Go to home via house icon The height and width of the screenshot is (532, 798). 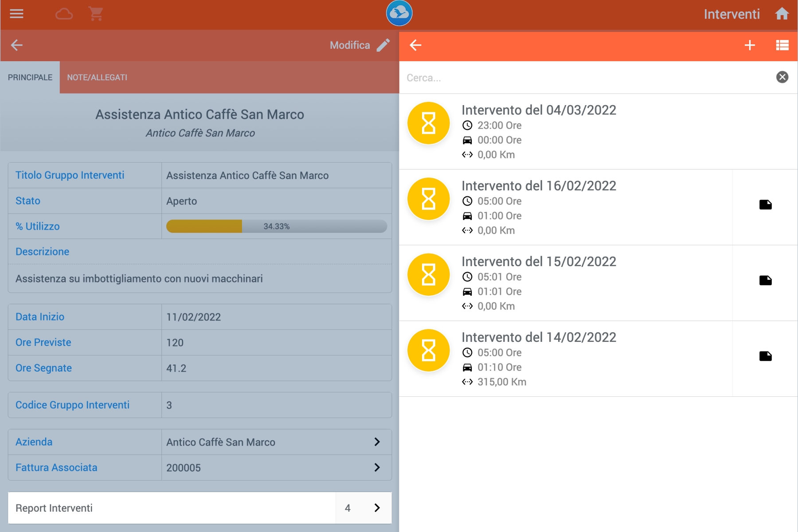pos(782,14)
